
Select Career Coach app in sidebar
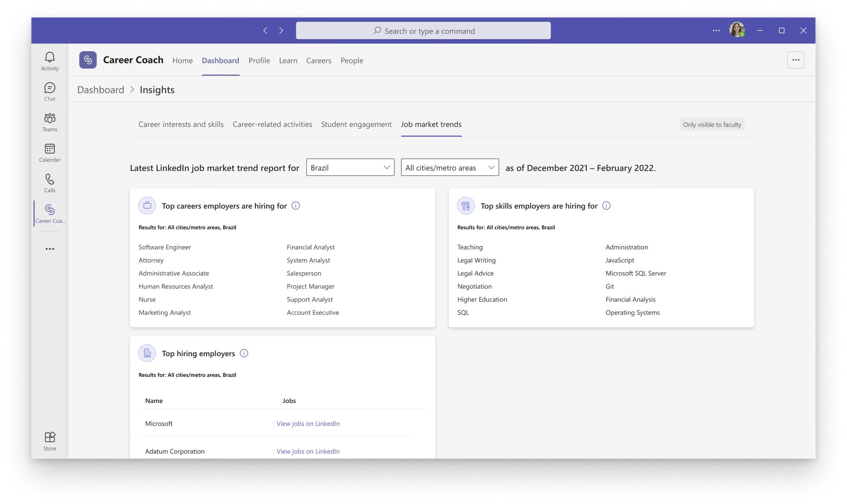click(50, 213)
